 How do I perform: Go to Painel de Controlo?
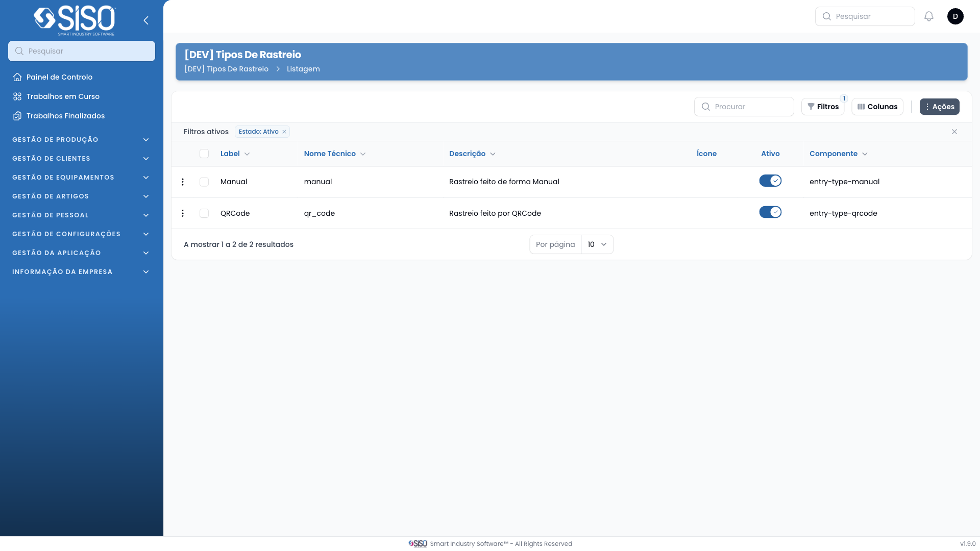click(59, 77)
